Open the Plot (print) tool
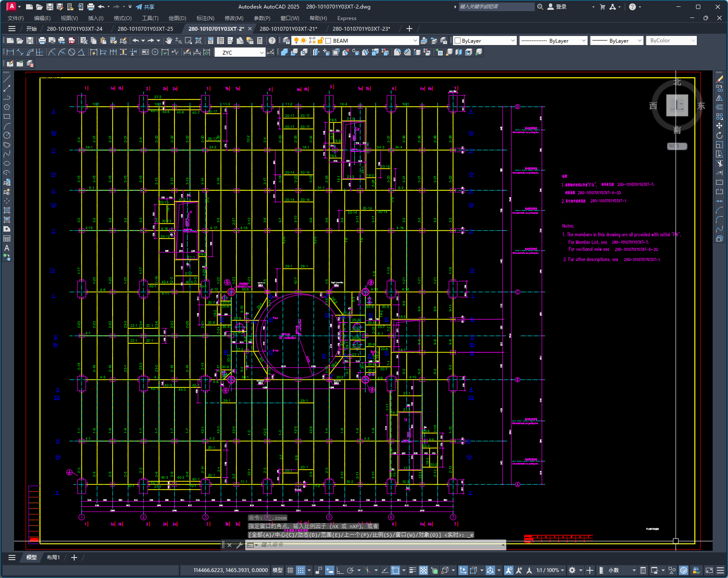728x578 pixels. [x=42, y=41]
